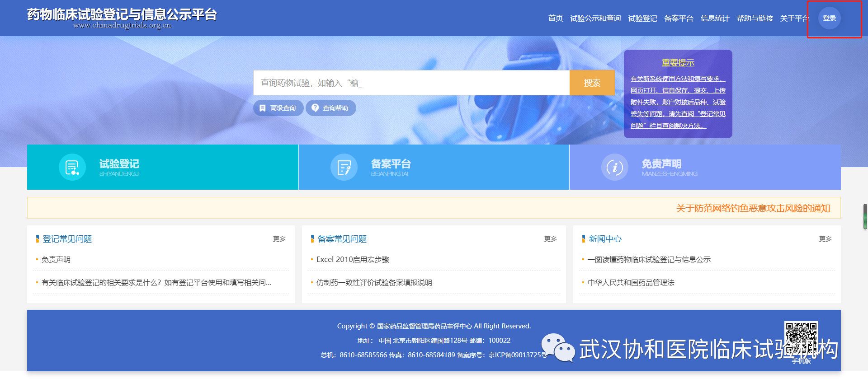
Task: Expand 更多 for 登记常见问题 section
Action: point(279,239)
